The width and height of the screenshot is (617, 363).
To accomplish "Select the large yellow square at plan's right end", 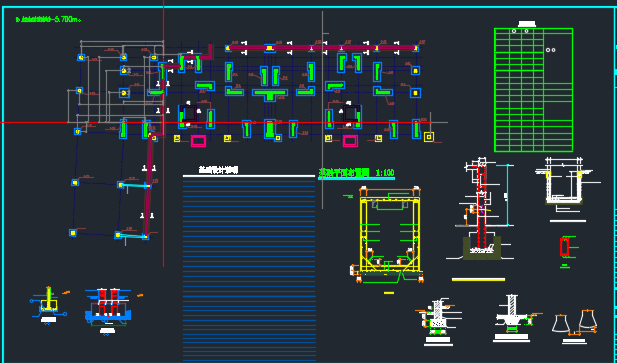I will [x=429, y=137].
